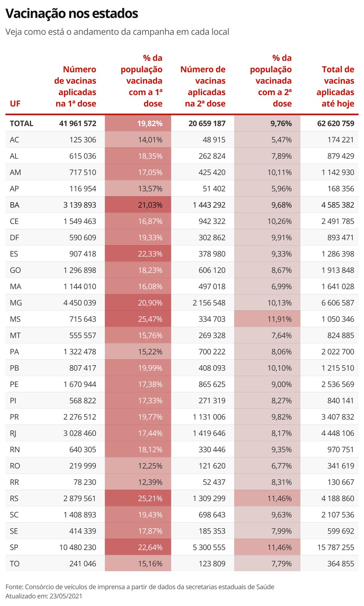Select São Paulo's total of 15 787 255
Image resolution: width=364 pixels, height=606 pixels.
click(336, 547)
